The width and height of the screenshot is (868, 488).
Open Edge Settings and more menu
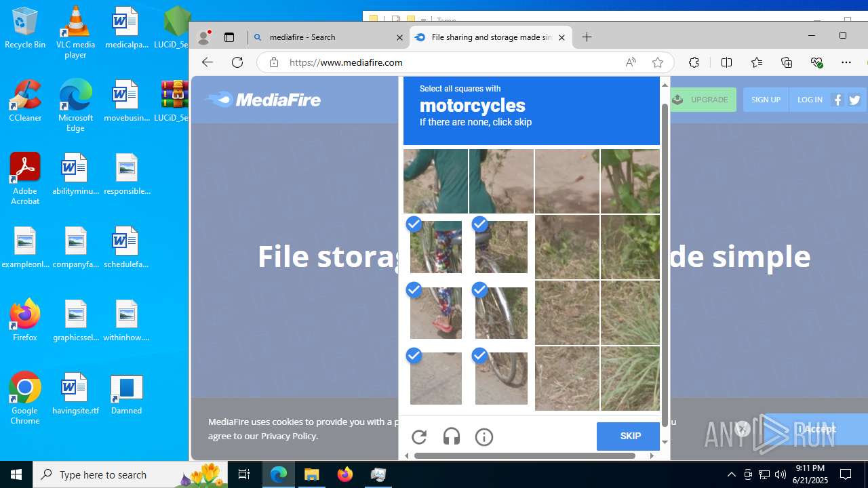tap(846, 62)
